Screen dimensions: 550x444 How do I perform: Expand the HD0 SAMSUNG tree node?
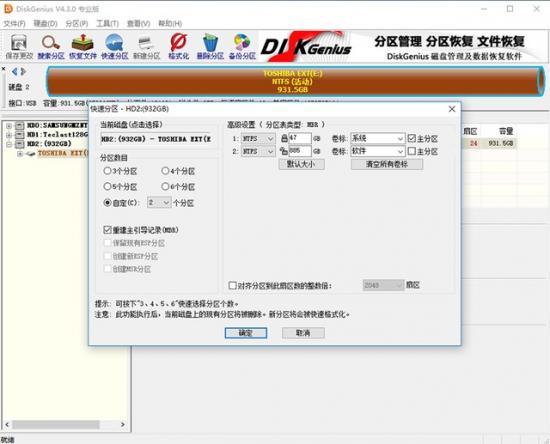coord(9,126)
